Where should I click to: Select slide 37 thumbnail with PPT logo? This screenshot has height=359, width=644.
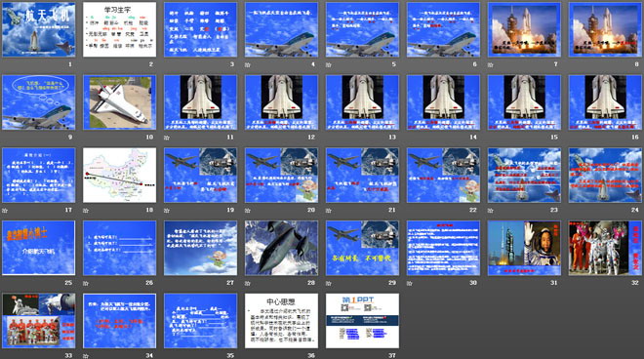click(362, 321)
